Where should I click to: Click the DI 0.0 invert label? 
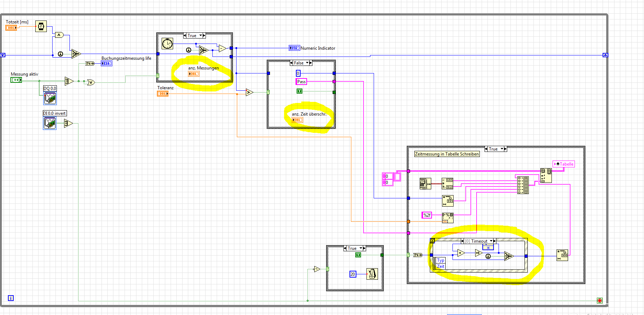click(x=55, y=113)
